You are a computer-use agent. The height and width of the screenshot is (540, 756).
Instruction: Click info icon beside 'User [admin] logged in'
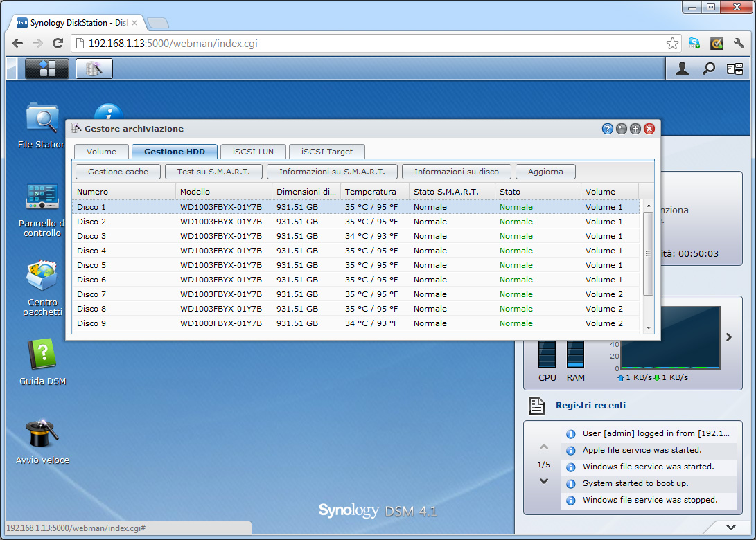(x=571, y=434)
